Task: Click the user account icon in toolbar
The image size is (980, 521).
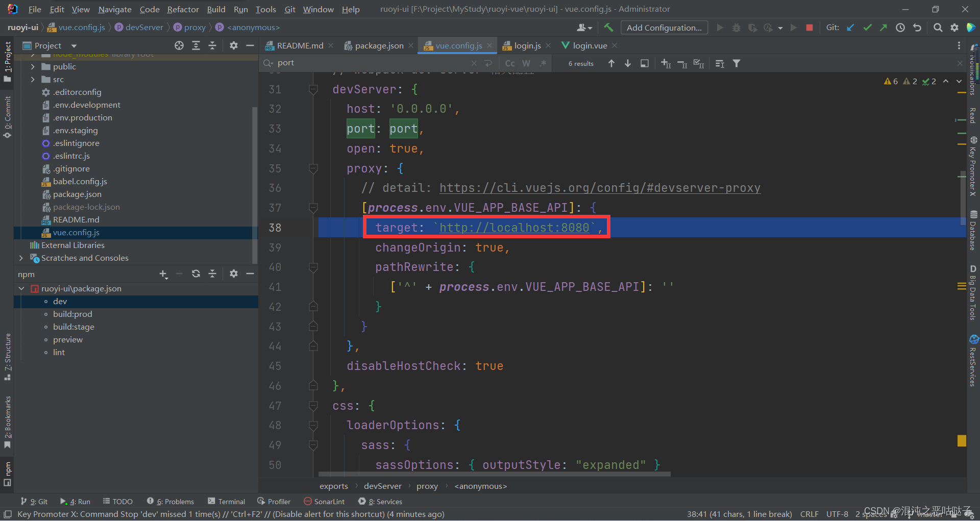Action: 584,28
